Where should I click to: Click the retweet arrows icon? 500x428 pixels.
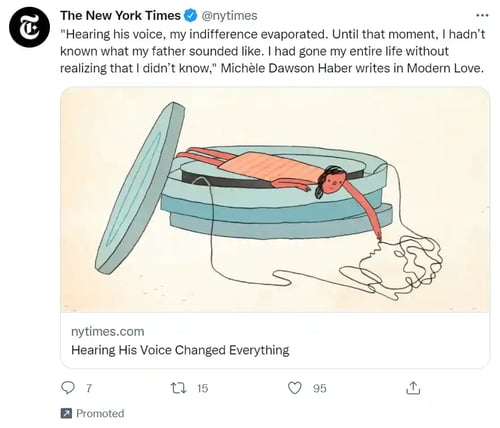tap(178, 388)
